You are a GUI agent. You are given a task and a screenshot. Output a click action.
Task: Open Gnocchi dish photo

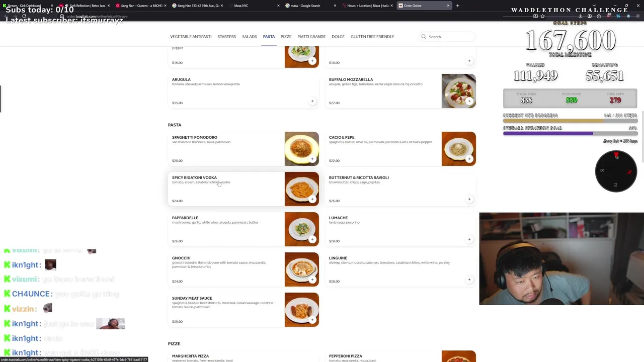(301, 269)
